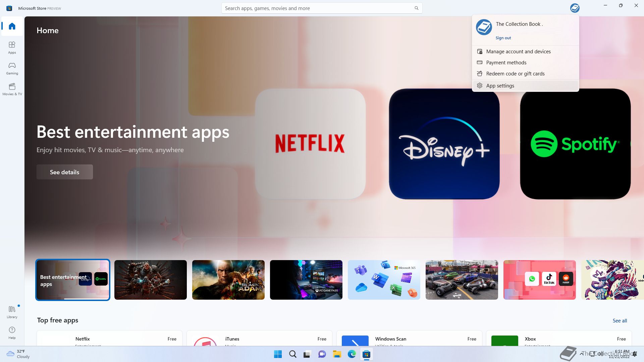Open Payment methods menu entry
Viewport: 644px width, 362px height.
tap(525, 63)
